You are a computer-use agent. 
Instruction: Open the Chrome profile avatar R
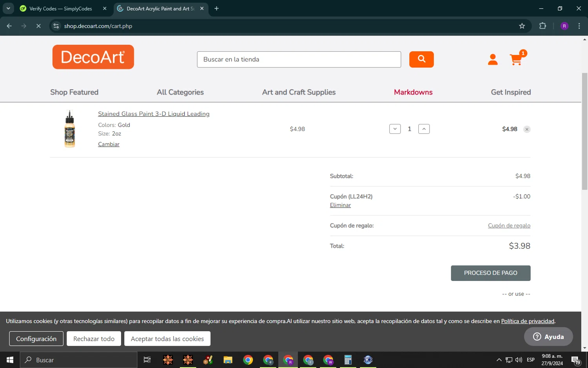[x=564, y=26]
